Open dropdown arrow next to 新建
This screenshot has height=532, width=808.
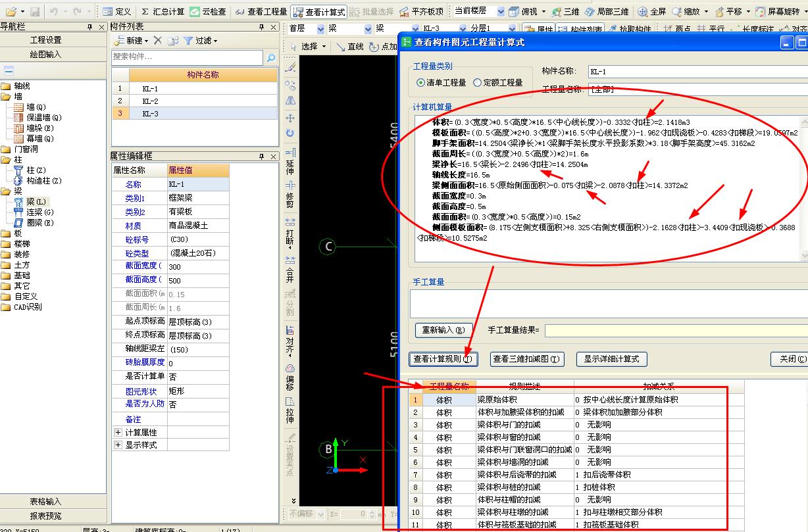click(x=146, y=41)
